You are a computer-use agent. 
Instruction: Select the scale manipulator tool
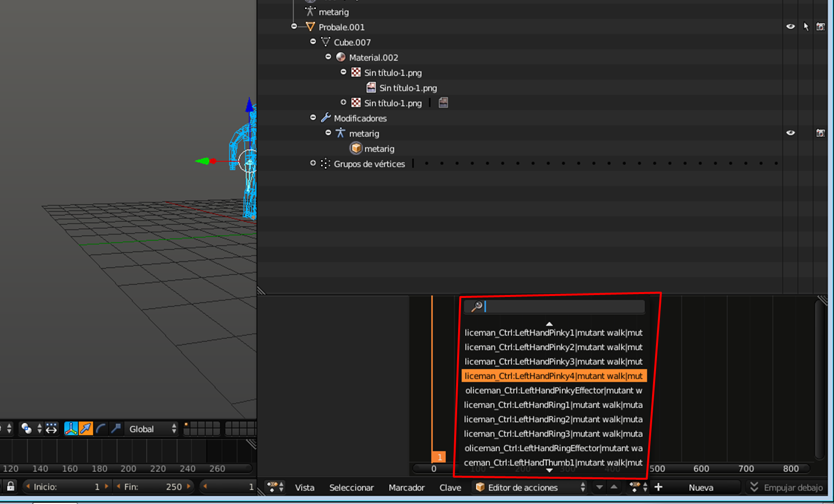click(x=116, y=429)
